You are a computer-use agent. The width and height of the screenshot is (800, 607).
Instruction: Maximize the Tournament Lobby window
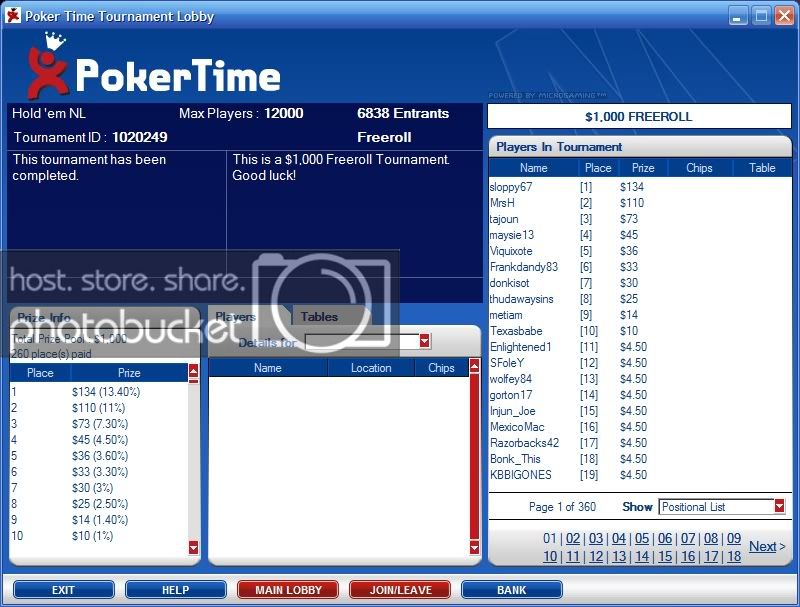point(761,16)
